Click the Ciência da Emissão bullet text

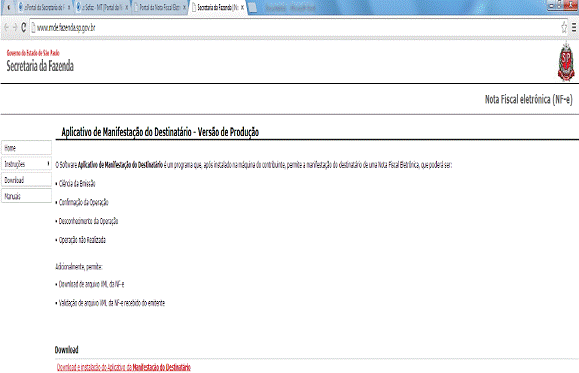click(x=77, y=184)
